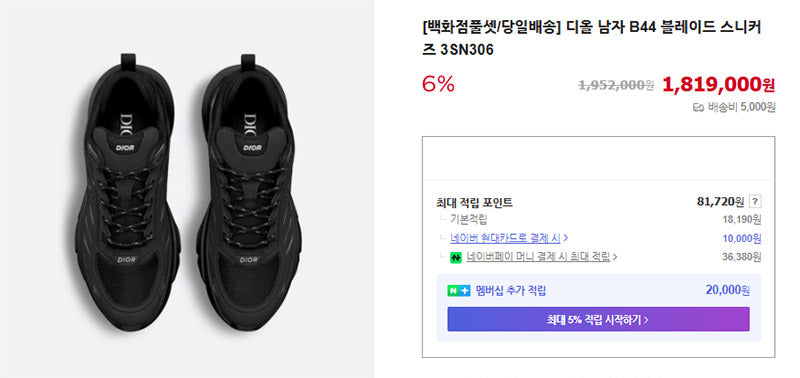Click 최대 5% 적립 시작하기 button

click(x=598, y=319)
